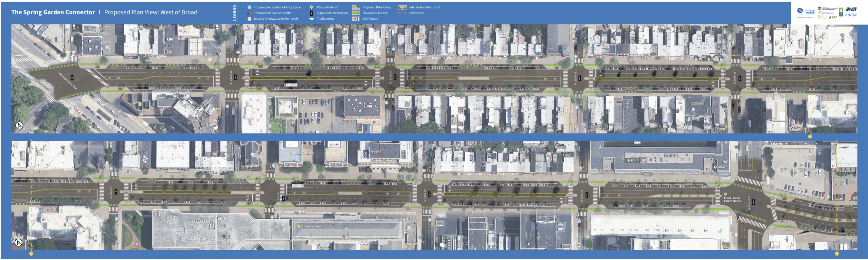Screen dimensions: 868x260
Task: Click the north arrow compass on upper map
Action: click(19, 125)
